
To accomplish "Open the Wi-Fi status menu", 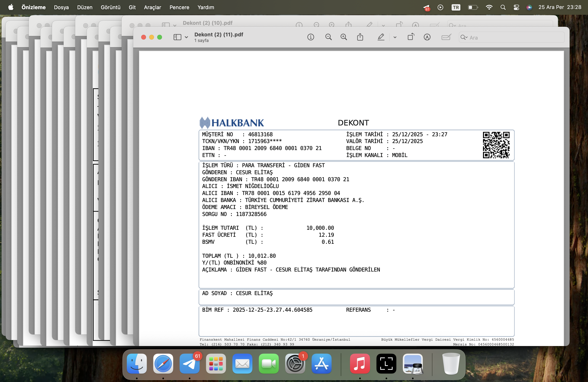I will click(489, 7).
